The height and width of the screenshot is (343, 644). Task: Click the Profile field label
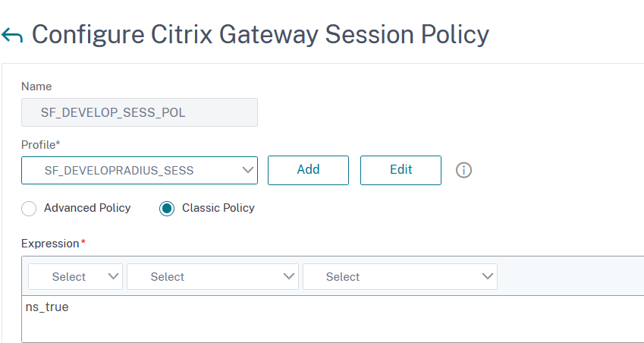40,144
